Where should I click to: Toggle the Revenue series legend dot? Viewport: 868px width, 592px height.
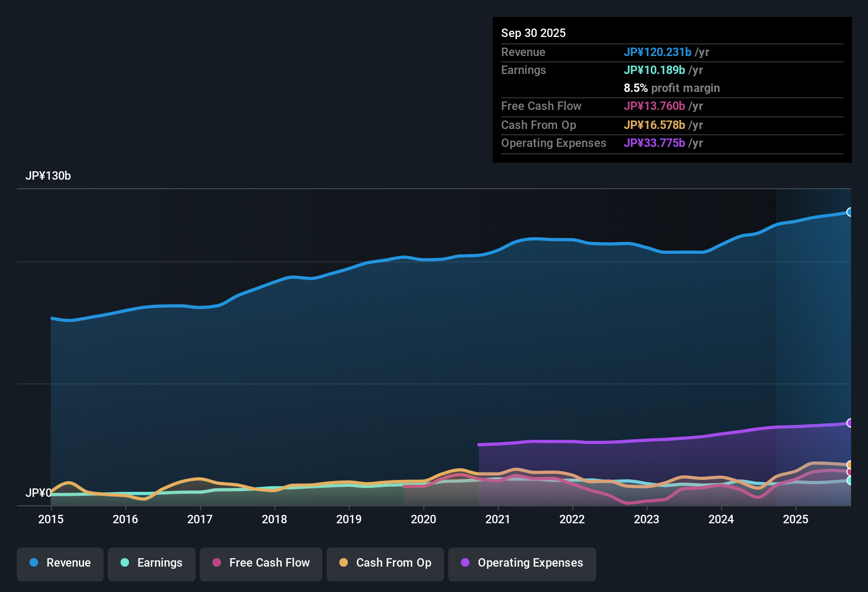click(x=33, y=563)
